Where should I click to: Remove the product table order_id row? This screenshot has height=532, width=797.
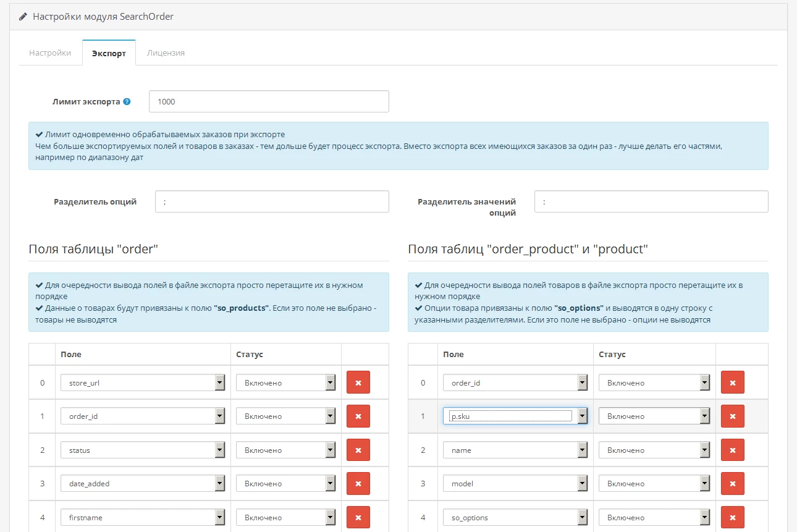pyautogui.click(x=733, y=382)
